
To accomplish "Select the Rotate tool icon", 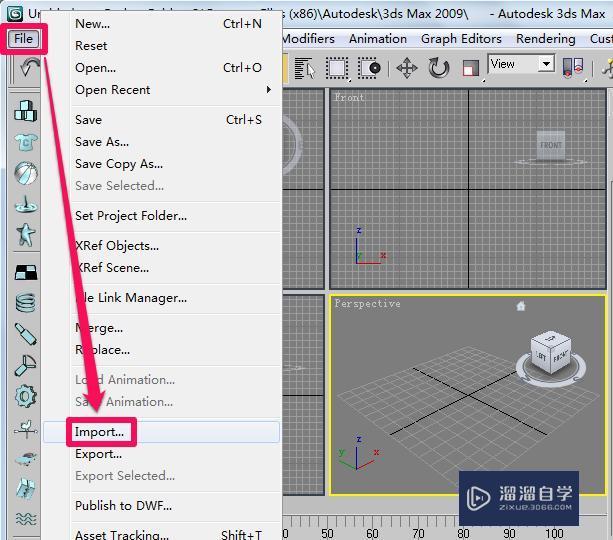I will (x=439, y=68).
